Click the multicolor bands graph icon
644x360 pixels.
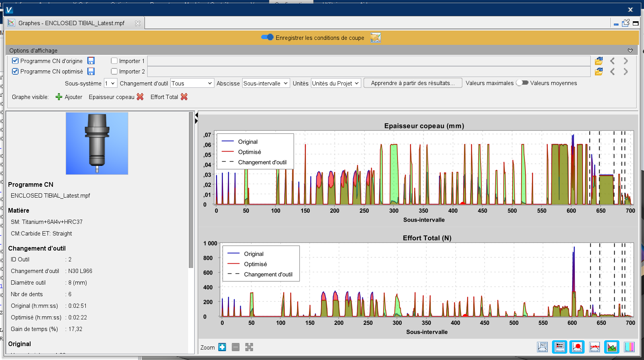[629, 347]
